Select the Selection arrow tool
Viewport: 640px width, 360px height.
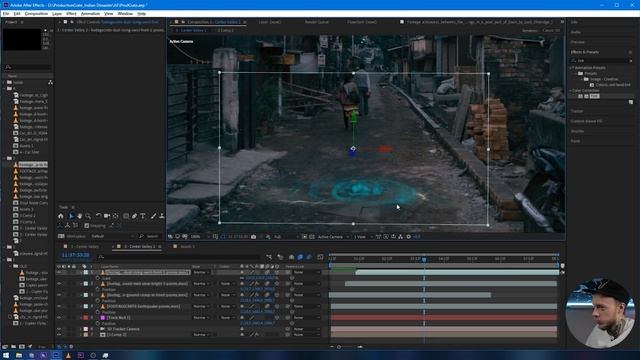(x=71, y=216)
